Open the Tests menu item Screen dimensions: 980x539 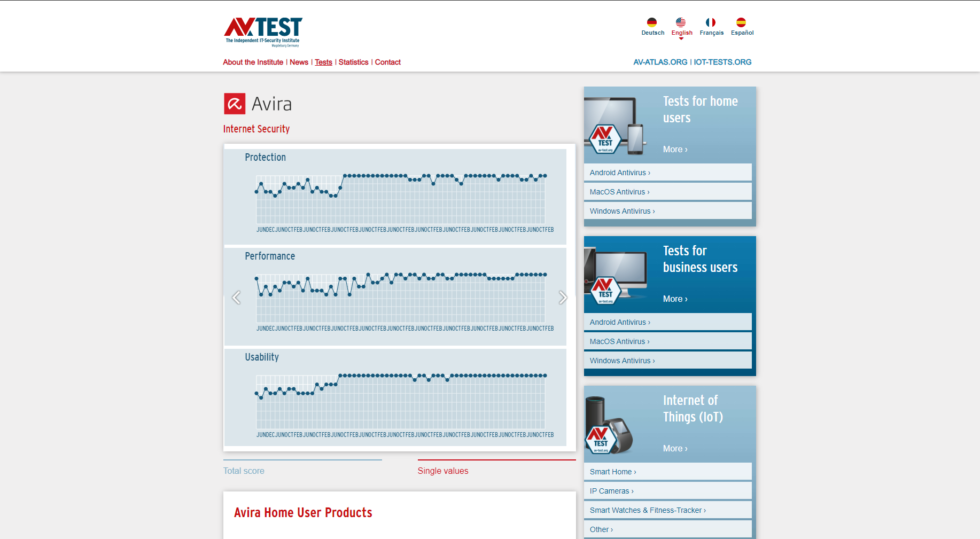click(x=323, y=63)
